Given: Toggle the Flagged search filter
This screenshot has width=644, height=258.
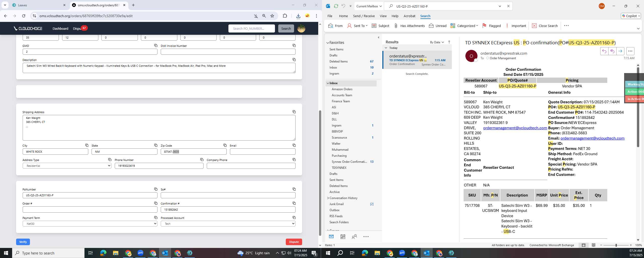Looking at the screenshot, I should (492, 26).
